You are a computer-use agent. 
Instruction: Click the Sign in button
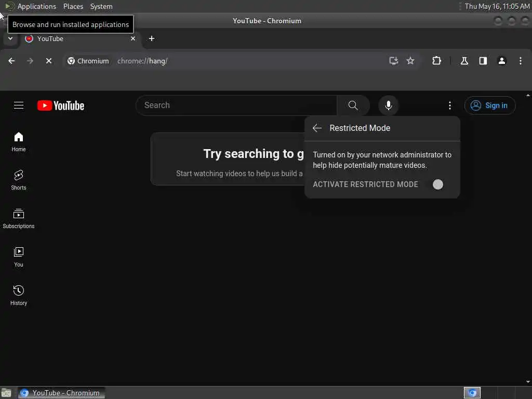point(490,105)
